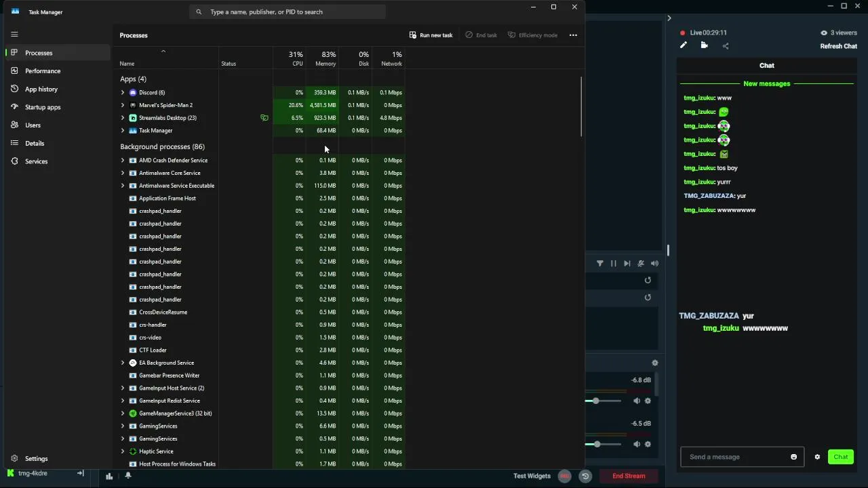The width and height of the screenshot is (868, 488).
Task: Collapse the Streamlabs chat panel arrow
Action: tap(669, 18)
